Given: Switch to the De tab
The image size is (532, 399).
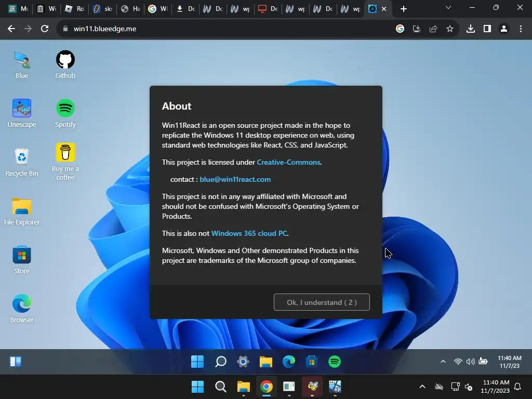Looking at the screenshot, I should pos(268,9).
